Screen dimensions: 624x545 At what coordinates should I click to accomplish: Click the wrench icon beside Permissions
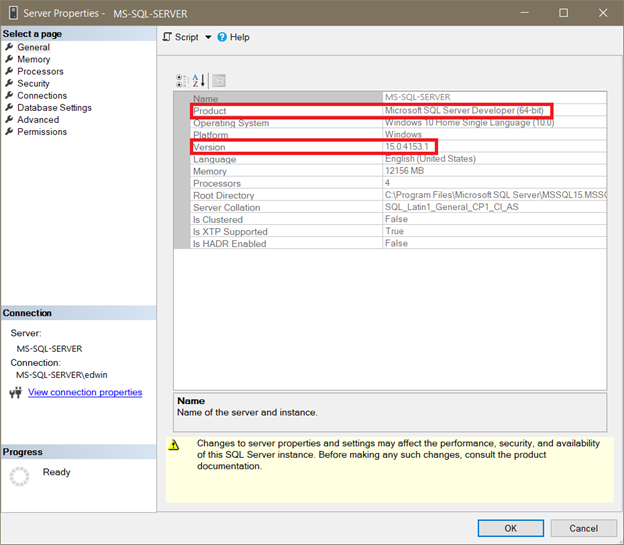coord(9,132)
